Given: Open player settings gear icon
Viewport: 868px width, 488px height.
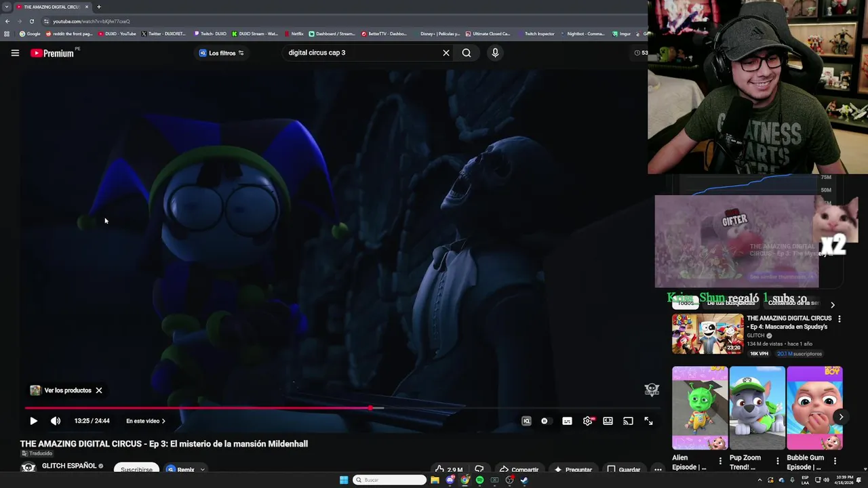Looking at the screenshot, I should (588, 421).
